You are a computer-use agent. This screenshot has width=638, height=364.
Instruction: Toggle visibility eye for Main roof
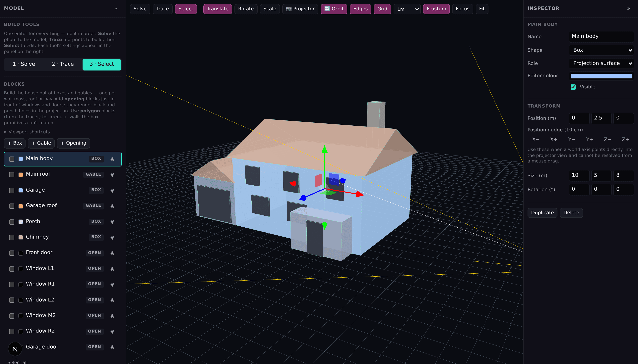click(x=112, y=175)
